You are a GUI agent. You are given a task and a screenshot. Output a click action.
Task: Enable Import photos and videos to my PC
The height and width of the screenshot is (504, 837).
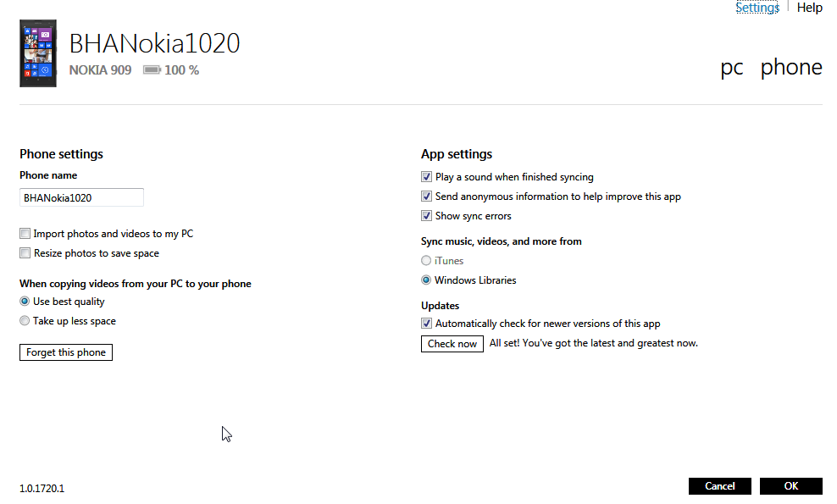[x=25, y=234]
